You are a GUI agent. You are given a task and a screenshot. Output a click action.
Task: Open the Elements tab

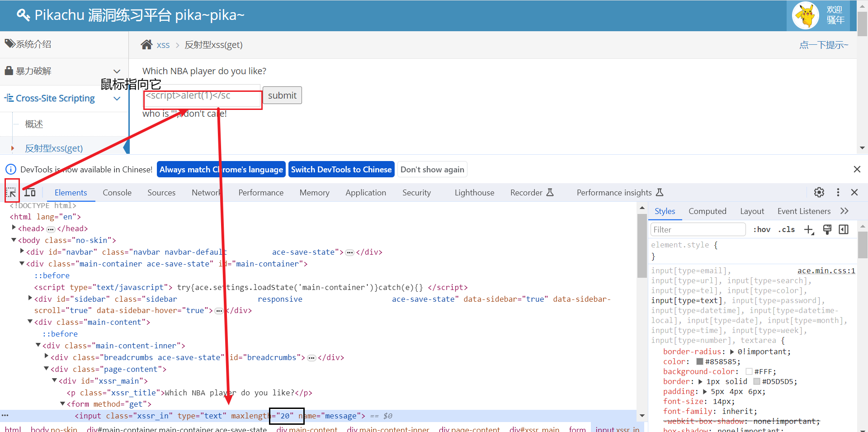point(71,193)
